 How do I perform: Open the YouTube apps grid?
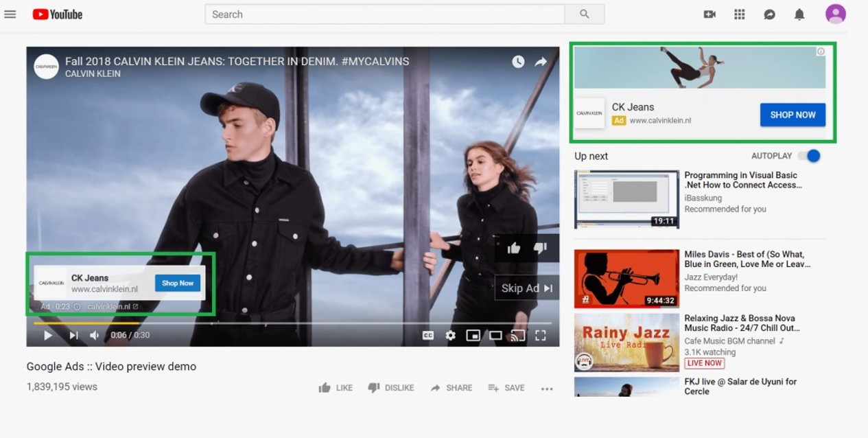point(739,14)
